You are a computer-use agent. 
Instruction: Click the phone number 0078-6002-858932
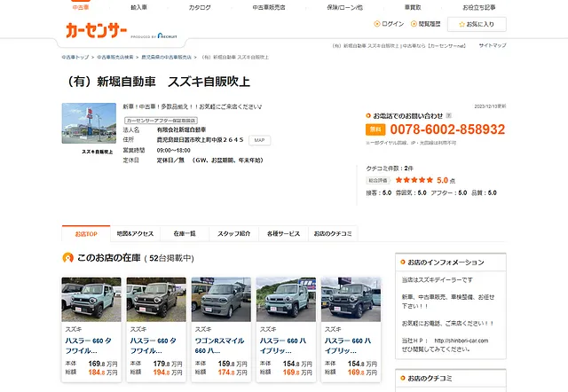point(447,129)
